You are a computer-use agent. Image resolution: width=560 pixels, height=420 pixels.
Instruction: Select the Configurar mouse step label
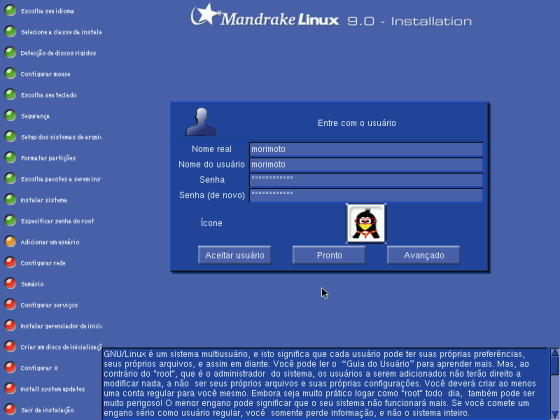point(45,74)
